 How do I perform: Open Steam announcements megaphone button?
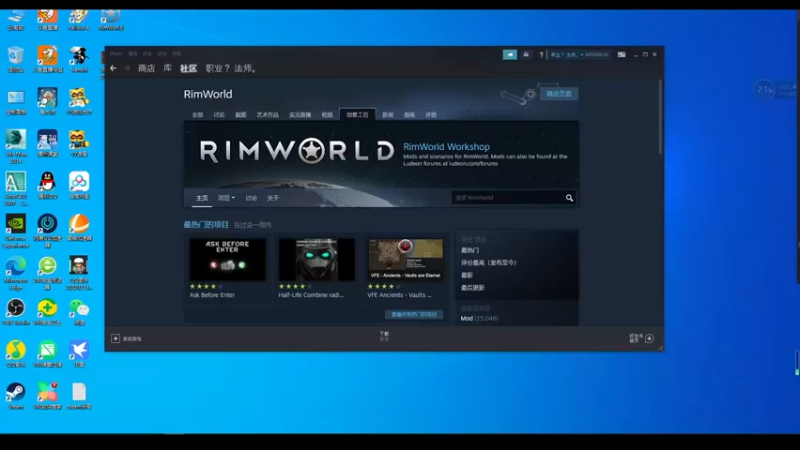(x=510, y=55)
